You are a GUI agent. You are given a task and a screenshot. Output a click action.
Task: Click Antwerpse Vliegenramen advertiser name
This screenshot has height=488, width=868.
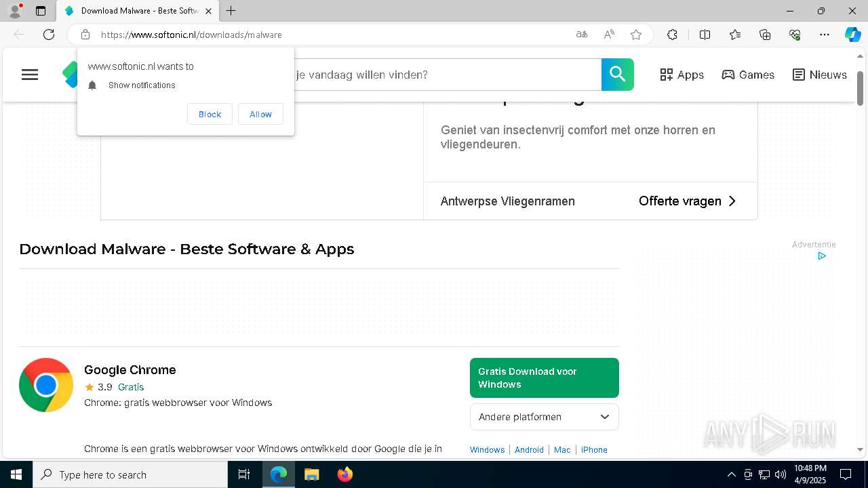click(508, 201)
